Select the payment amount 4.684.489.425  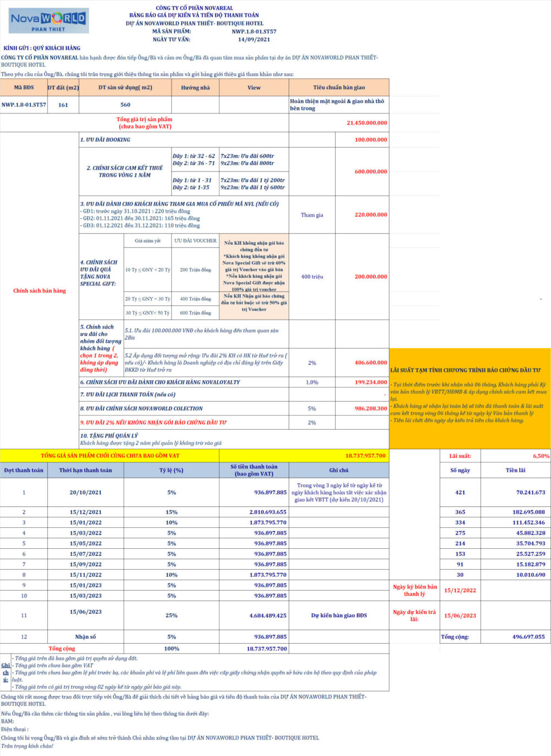[x=268, y=615]
